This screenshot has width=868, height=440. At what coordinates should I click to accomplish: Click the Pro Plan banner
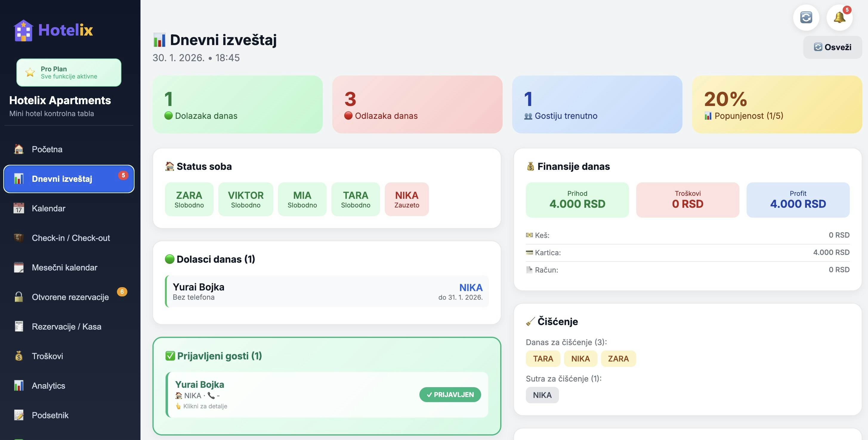tap(69, 73)
